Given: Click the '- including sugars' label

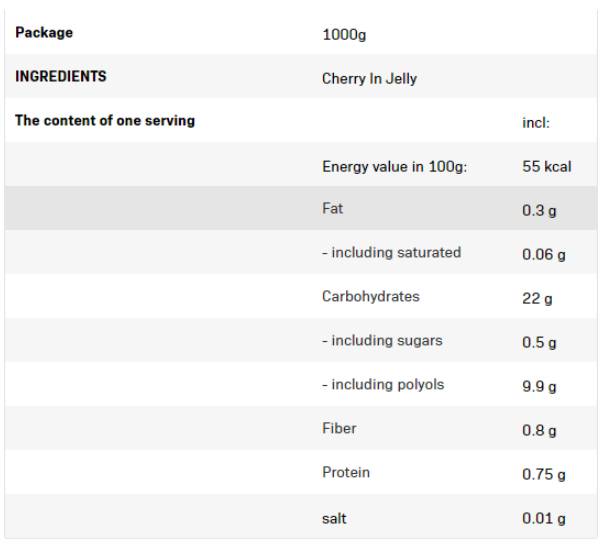Looking at the screenshot, I should 382,341.
